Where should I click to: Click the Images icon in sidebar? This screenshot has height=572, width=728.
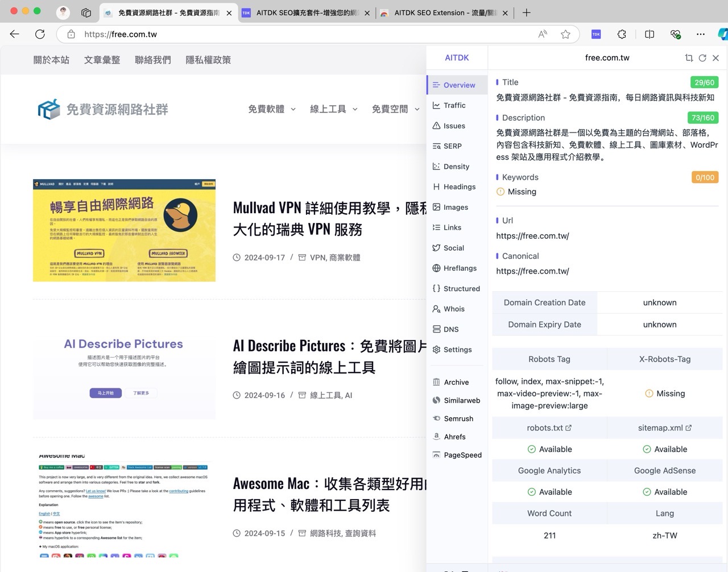[x=436, y=207]
